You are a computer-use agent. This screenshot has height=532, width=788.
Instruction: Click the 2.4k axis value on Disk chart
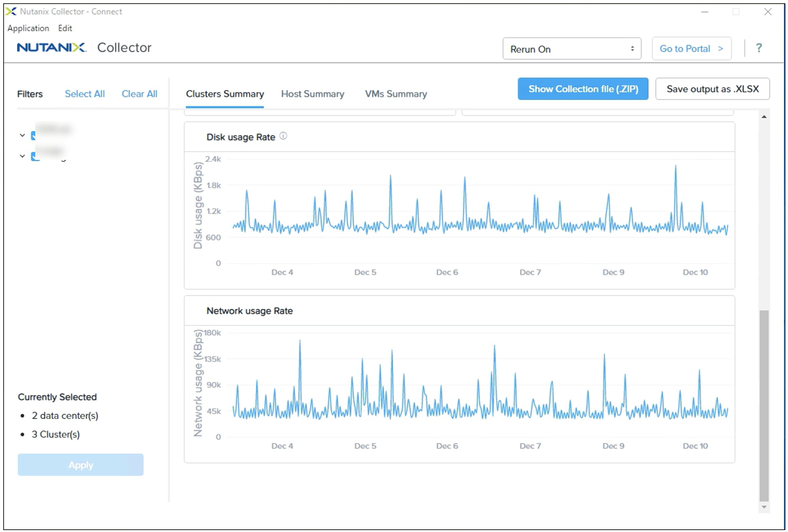(x=213, y=159)
